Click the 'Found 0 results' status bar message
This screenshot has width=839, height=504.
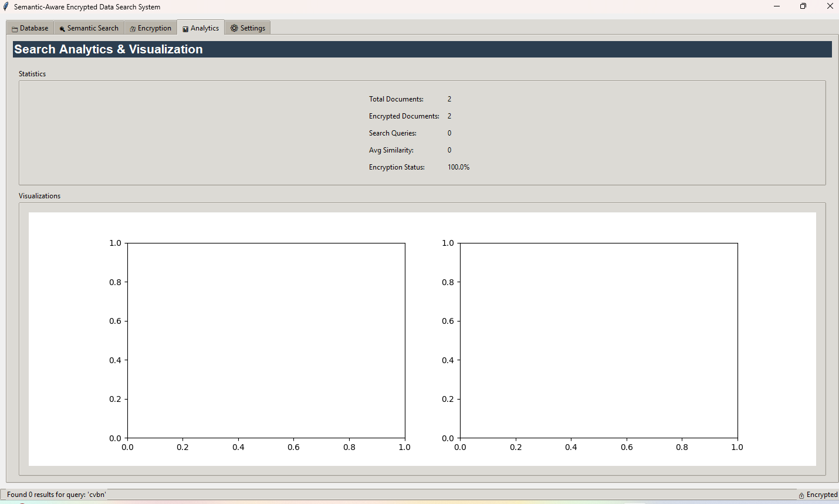coord(56,495)
